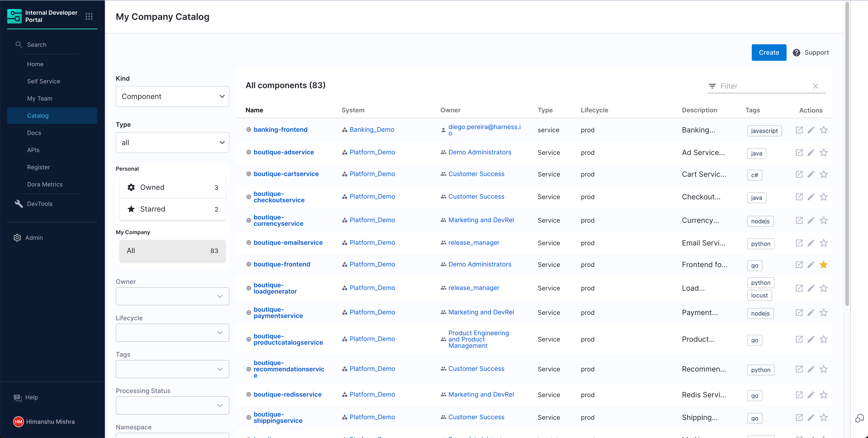Star the boutique-redisservice component
This screenshot has height=438, width=868.
(x=823, y=395)
